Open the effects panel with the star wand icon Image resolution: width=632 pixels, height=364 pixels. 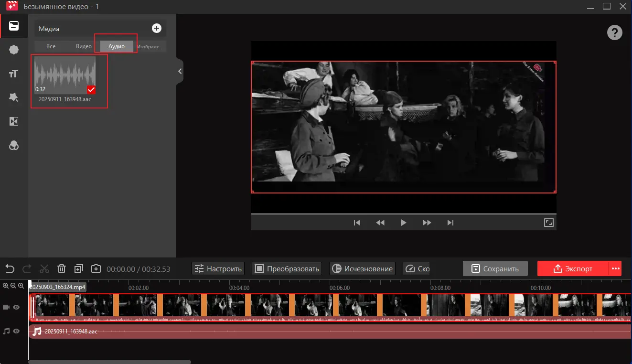pyautogui.click(x=14, y=97)
